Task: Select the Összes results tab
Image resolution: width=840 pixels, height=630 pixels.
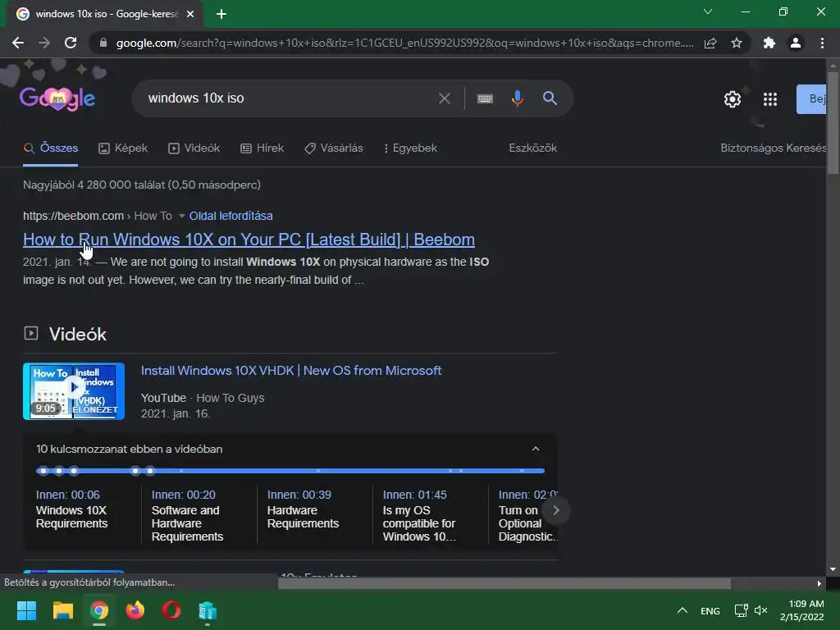Action: pyautogui.click(x=51, y=148)
